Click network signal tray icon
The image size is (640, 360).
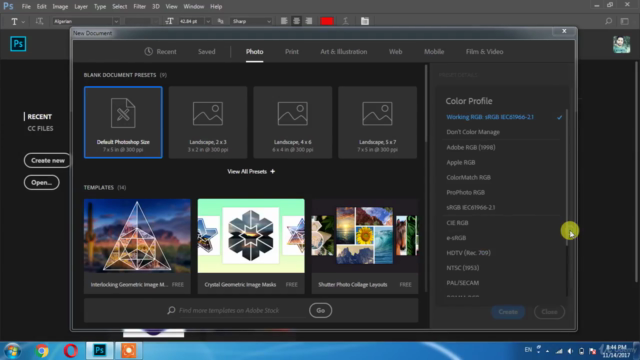(559, 351)
